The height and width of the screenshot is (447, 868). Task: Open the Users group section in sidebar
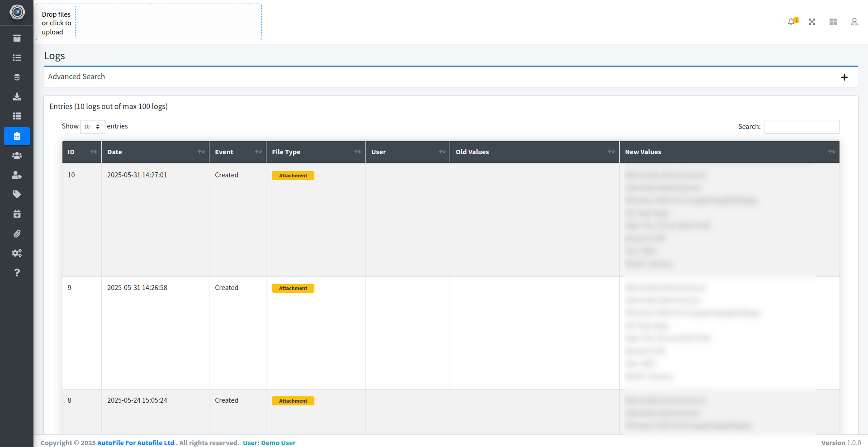click(x=17, y=155)
